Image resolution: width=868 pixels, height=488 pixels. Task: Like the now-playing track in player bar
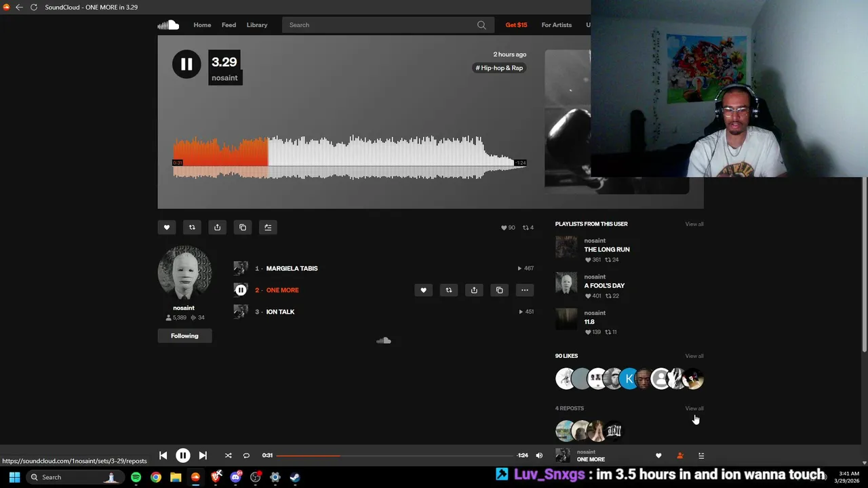point(658,455)
